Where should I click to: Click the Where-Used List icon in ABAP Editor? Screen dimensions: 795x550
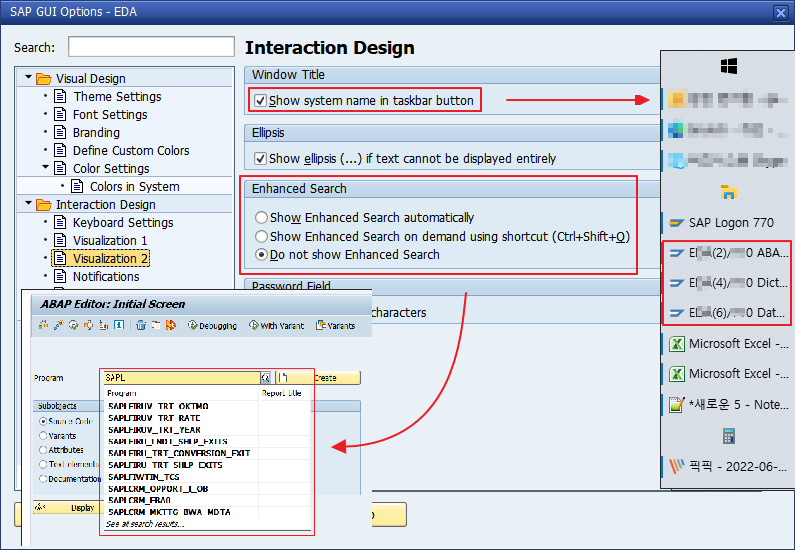[89, 325]
